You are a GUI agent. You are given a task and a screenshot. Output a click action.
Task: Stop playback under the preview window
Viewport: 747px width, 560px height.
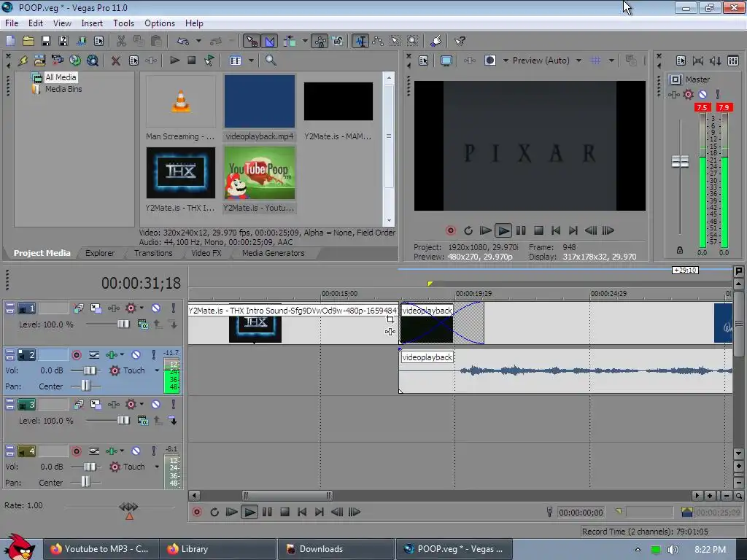point(538,230)
